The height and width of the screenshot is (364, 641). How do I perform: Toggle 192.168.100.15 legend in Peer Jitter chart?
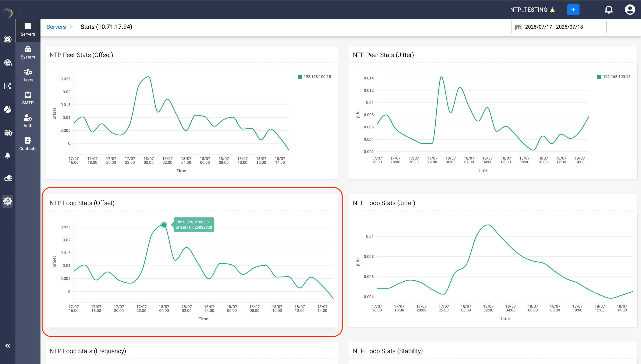coord(614,77)
